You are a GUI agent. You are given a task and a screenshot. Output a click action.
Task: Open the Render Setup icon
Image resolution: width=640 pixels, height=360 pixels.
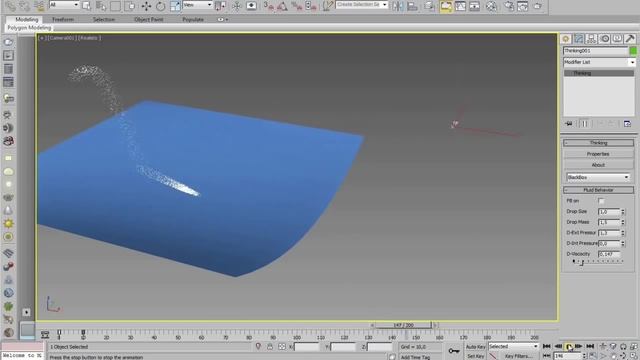click(509, 6)
